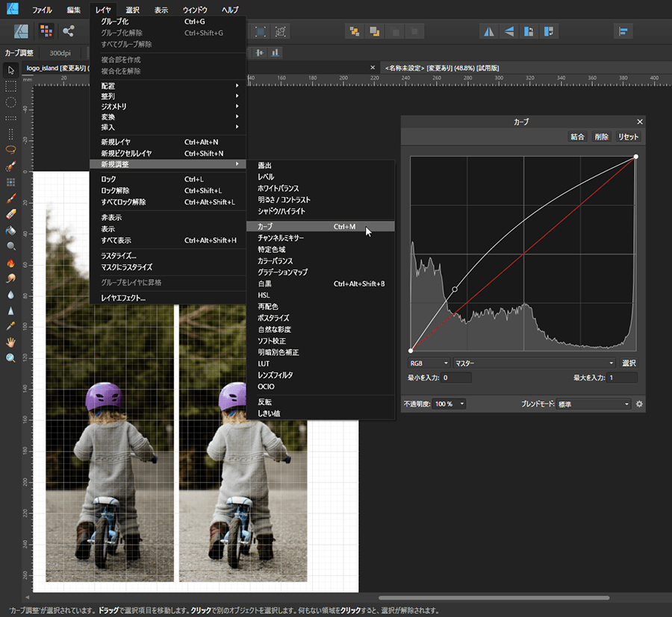Select the Move tool arrow
The image size is (672, 617).
pos(10,70)
